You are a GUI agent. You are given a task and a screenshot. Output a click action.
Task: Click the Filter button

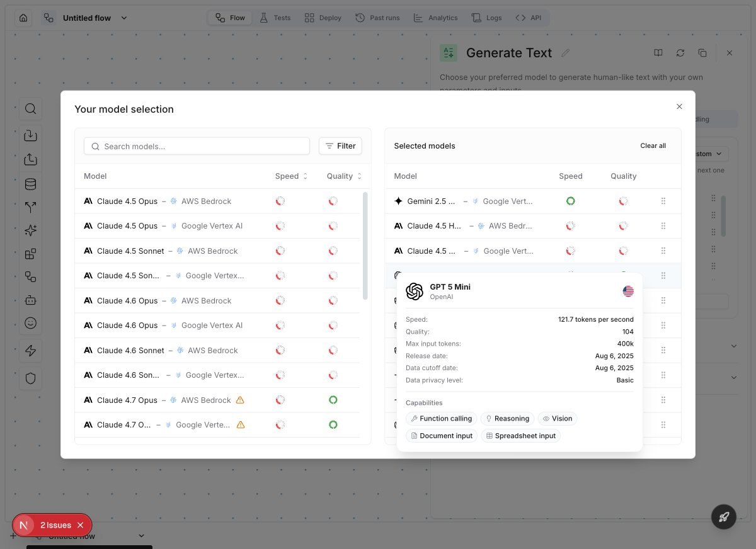click(340, 146)
